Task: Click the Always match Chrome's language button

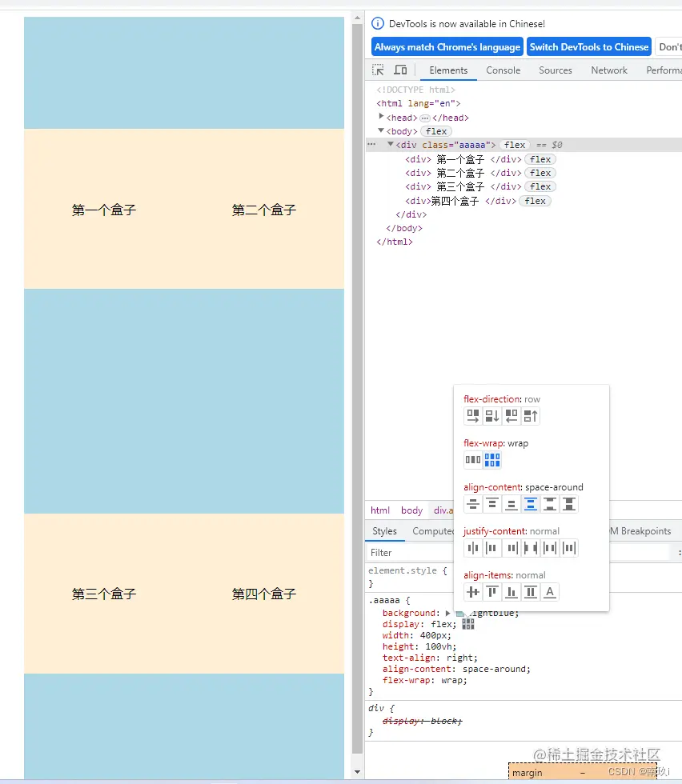Action: (447, 46)
